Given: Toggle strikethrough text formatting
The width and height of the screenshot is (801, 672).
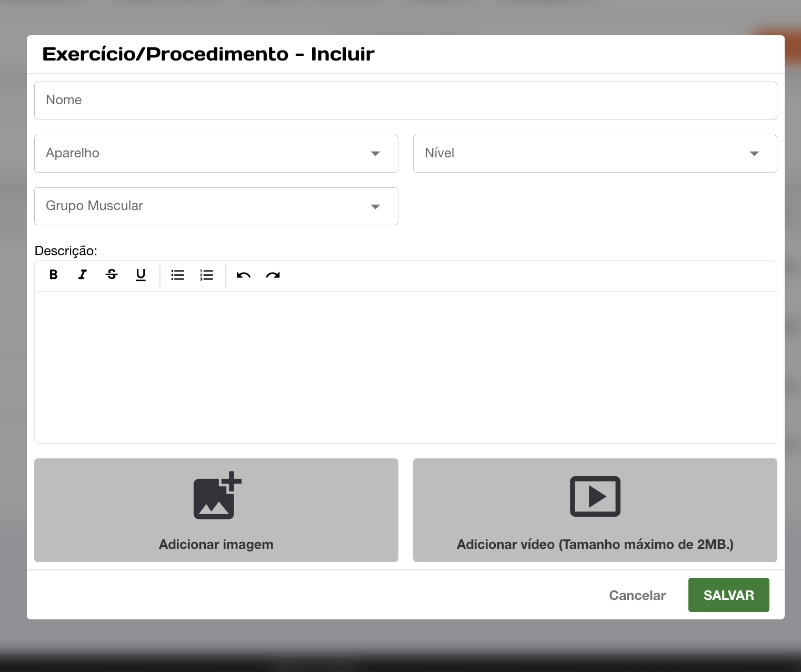Looking at the screenshot, I should (112, 275).
